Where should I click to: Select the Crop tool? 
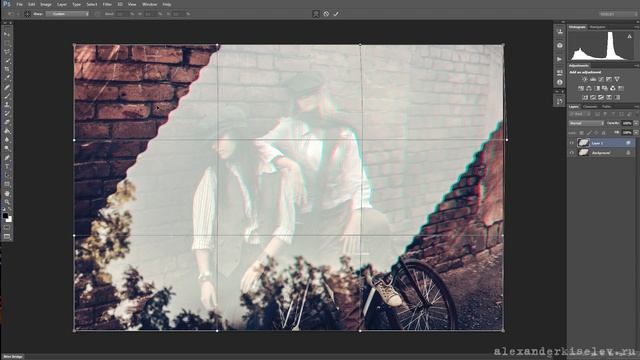coord(7,69)
